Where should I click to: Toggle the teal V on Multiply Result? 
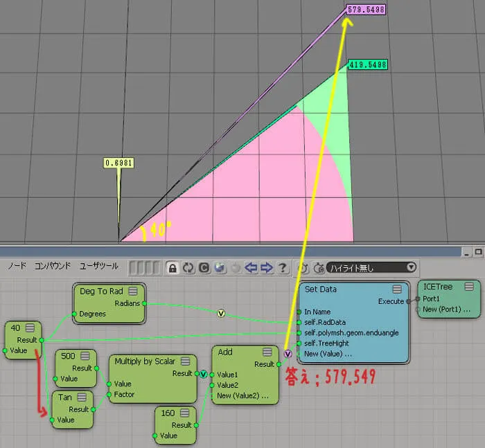(203, 375)
